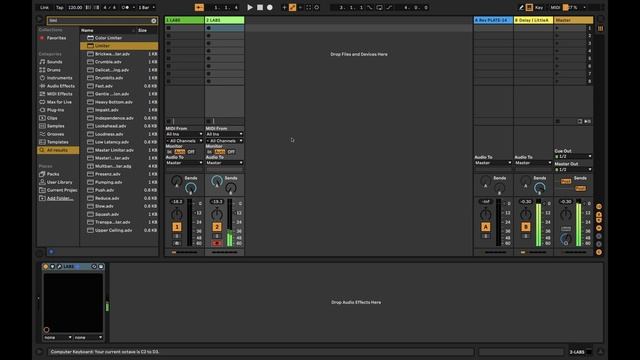This screenshot has height=360, width=640.
Task: Open Packs in Places
Action: pos(53,174)
